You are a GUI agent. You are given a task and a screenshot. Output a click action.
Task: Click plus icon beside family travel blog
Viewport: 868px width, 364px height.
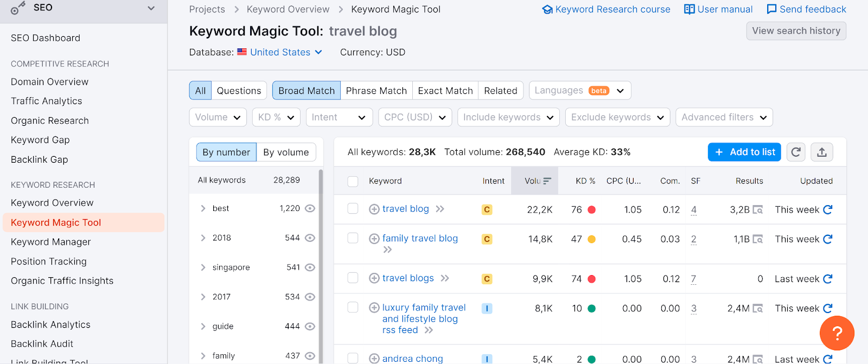click(x=374, y=239)
